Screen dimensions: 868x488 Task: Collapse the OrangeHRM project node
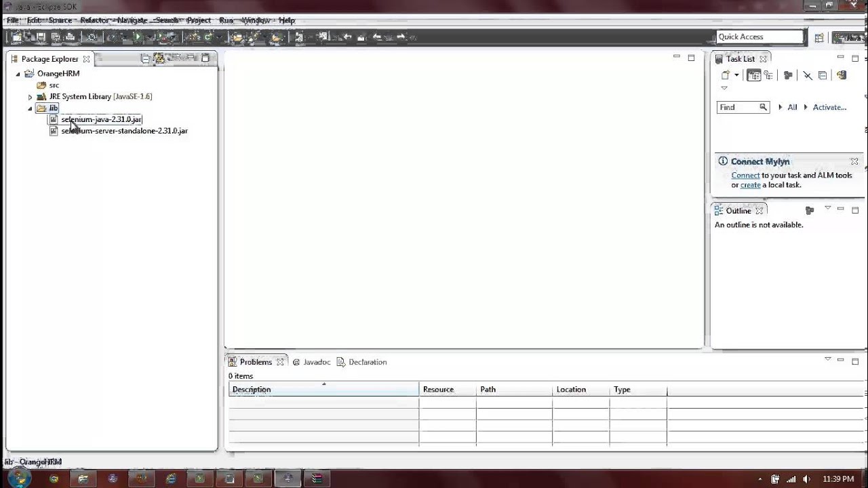coord(18,74)
